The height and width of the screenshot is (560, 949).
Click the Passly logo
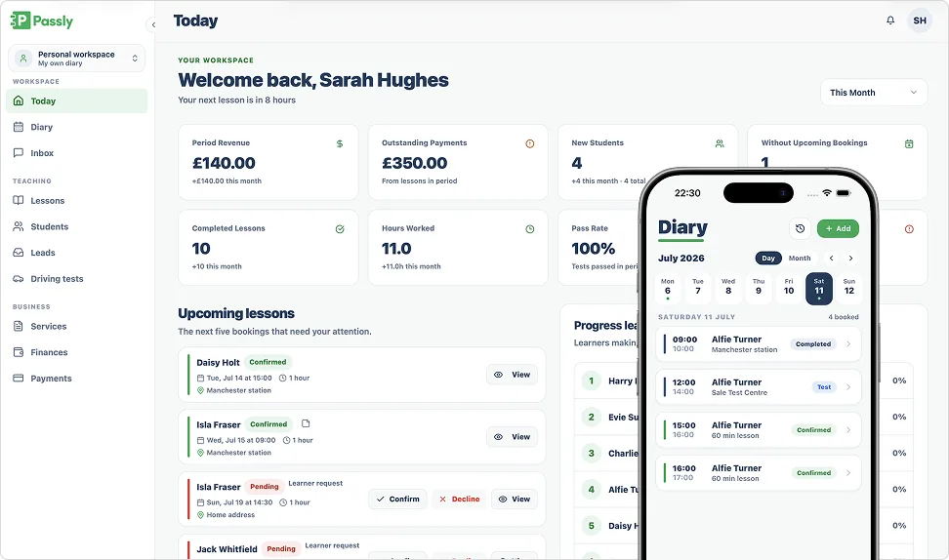click(42, 20)
